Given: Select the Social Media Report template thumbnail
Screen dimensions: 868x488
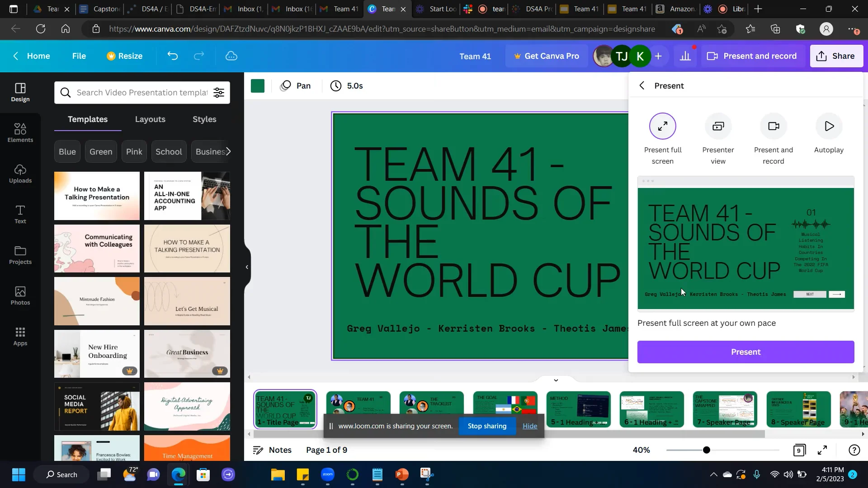Looking at the screenshot, I should 97,406.
